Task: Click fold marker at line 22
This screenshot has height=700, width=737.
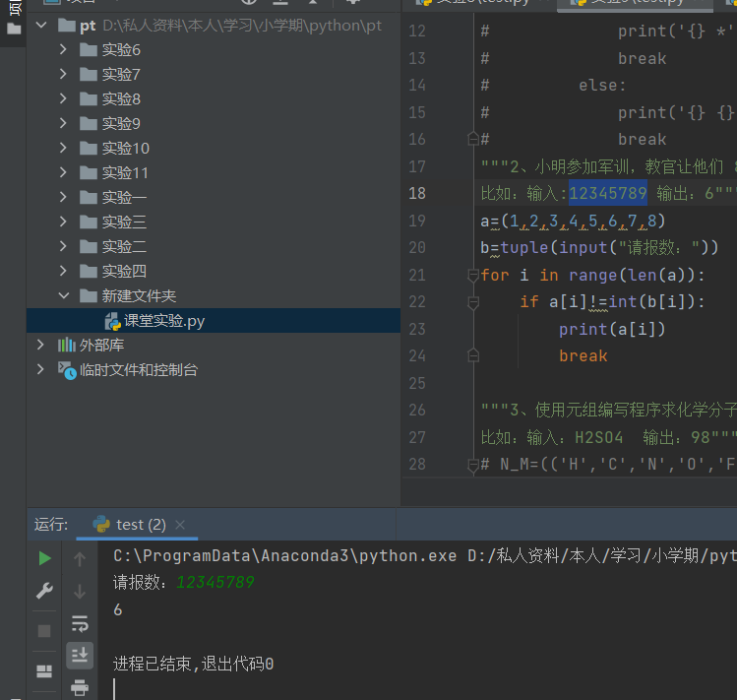Action: pyautogui.click(x=473, y=302)
